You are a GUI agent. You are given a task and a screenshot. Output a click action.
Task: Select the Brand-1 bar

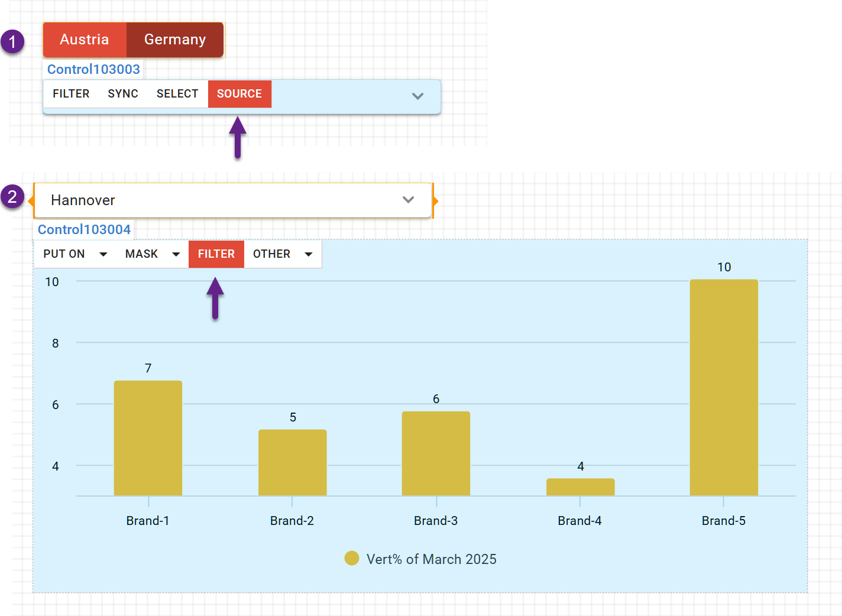point(148,437)
